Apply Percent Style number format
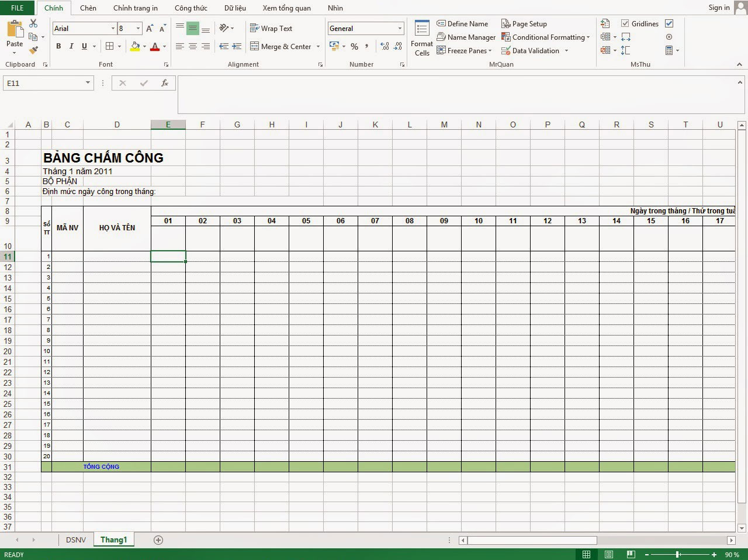 click(x=354, y=46)
